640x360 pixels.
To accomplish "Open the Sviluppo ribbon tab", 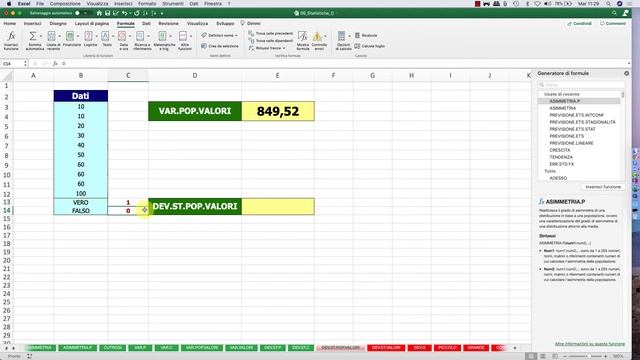I will pyautogui.click(x=225, y=24).
